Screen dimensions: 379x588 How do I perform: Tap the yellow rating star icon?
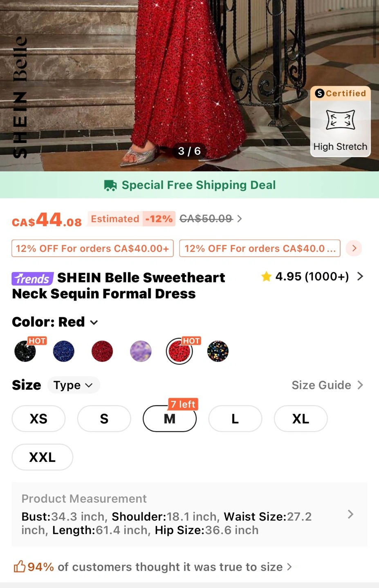click(266, 276)
